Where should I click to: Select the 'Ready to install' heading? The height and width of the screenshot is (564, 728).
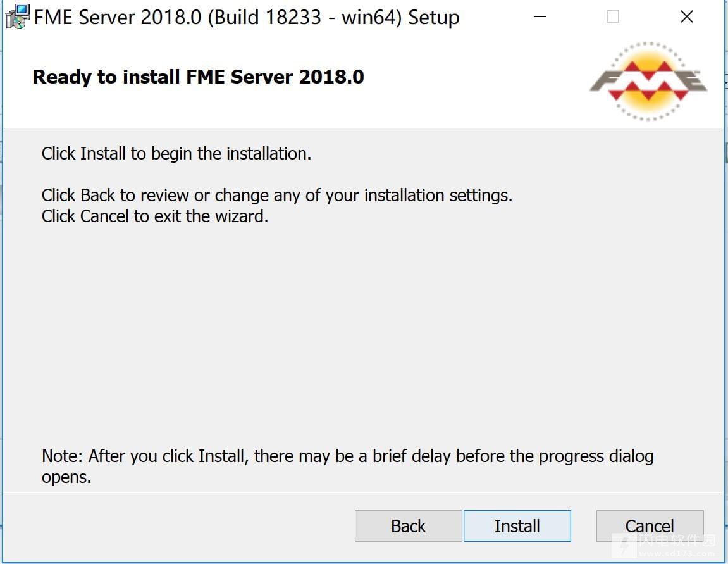198,77
